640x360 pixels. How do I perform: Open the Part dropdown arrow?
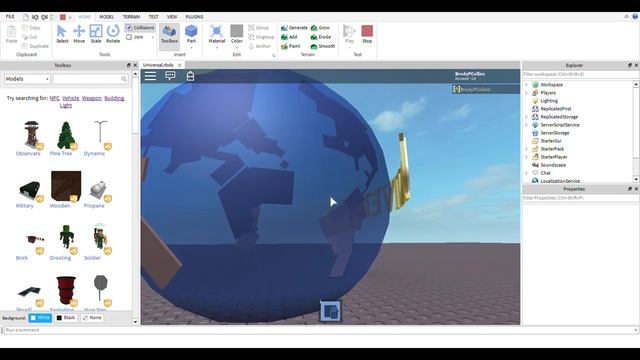(x=191, y=48)
